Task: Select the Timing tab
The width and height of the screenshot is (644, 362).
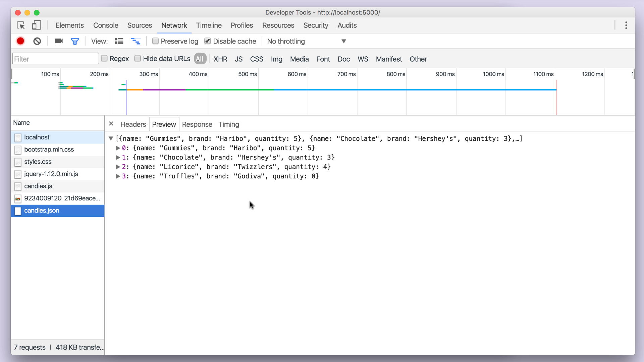Action: [229, 124]
